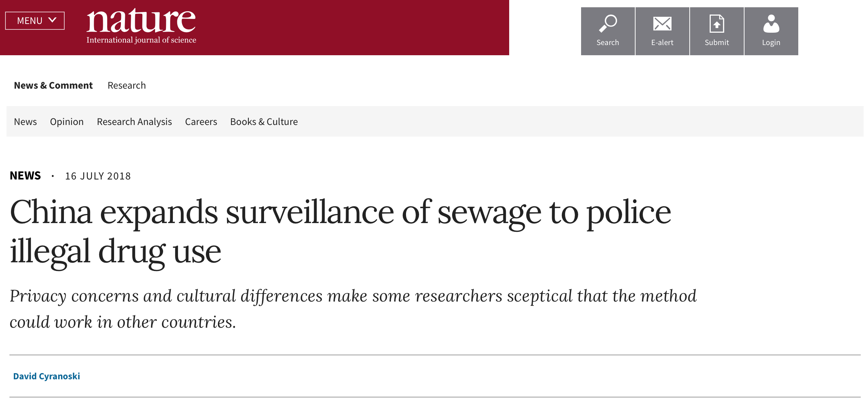Go to the Opinion section

pyautogui.click(x=67, y=122)
